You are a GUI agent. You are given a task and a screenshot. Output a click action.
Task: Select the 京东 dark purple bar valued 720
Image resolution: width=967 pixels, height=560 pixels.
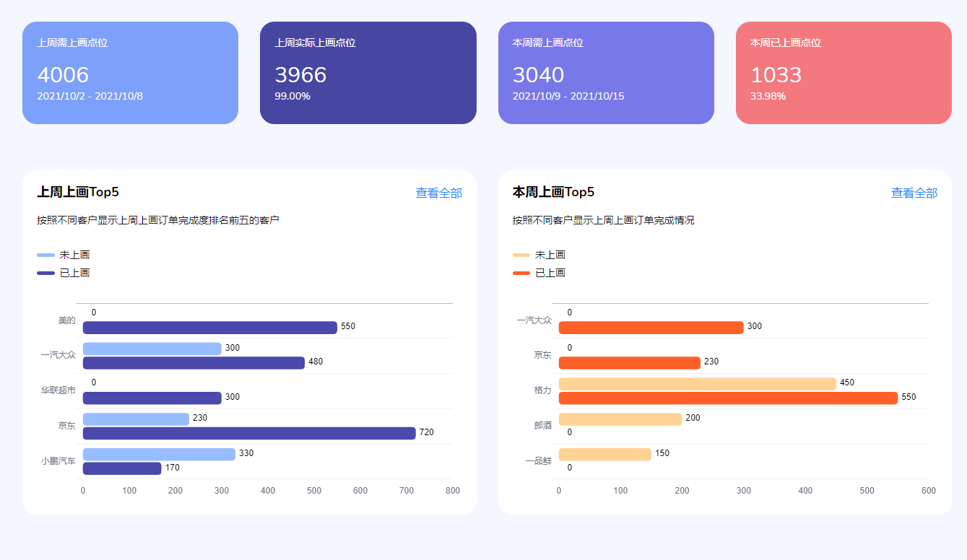pyautogui.click(x=249, y=433)
